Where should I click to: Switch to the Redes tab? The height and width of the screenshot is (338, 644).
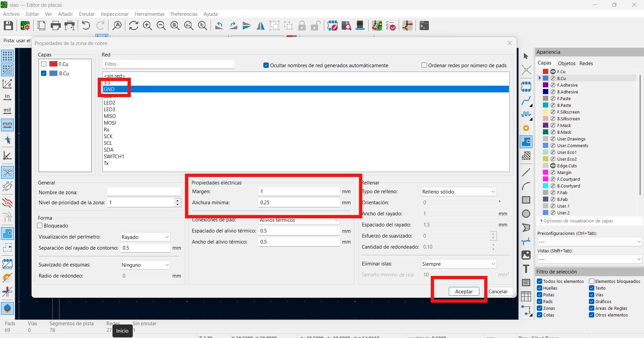pos(586,63)
